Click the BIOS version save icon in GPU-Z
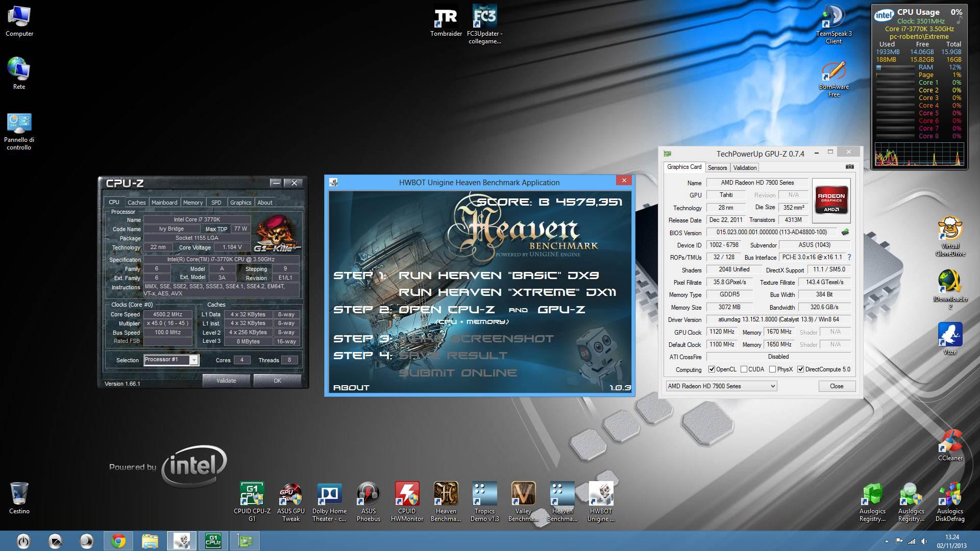The width and height of the screenshot is (980, 551). (845, 232)
